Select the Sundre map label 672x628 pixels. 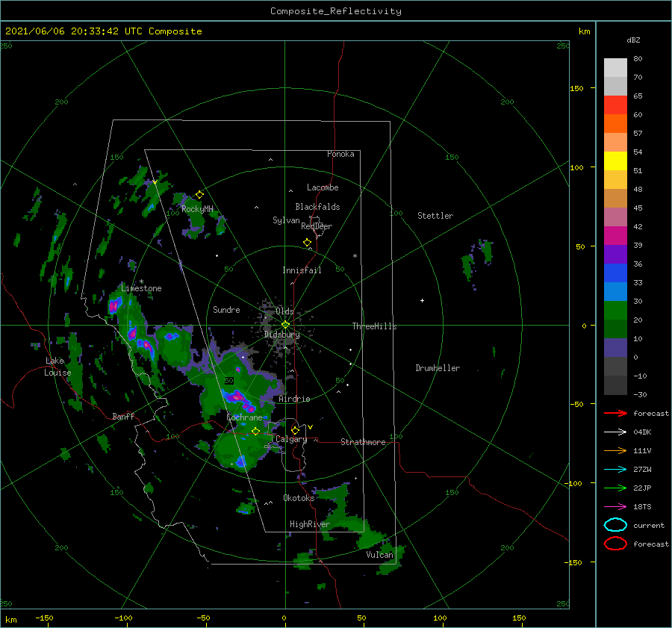click(x=226, y=309)
